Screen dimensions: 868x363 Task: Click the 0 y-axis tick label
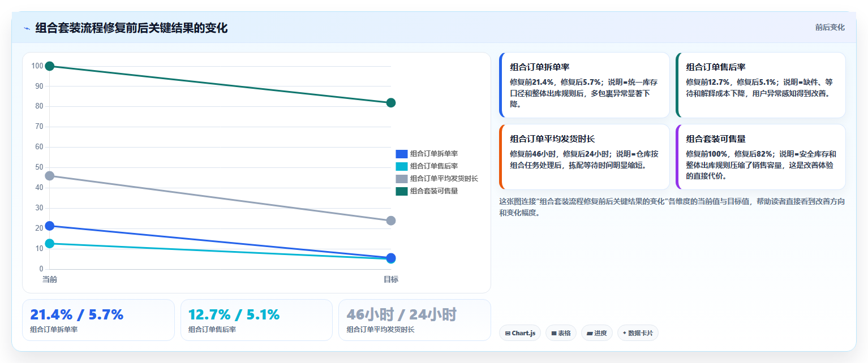[41, 269]
